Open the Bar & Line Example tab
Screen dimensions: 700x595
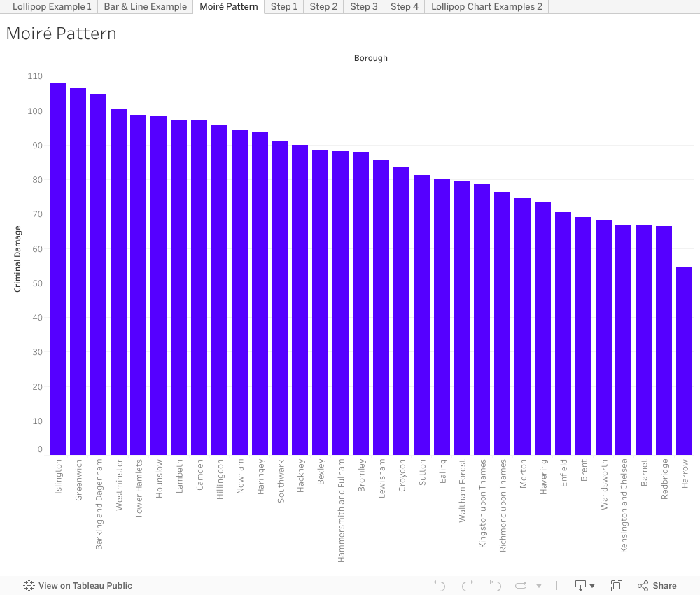(145, 7)
